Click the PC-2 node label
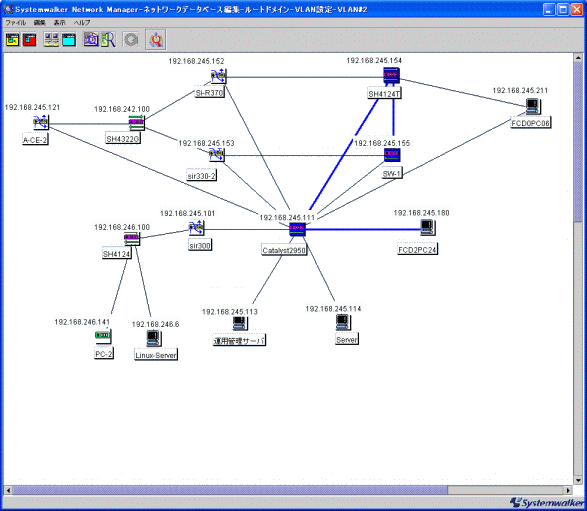587x511 pixels. pos(104,354)
